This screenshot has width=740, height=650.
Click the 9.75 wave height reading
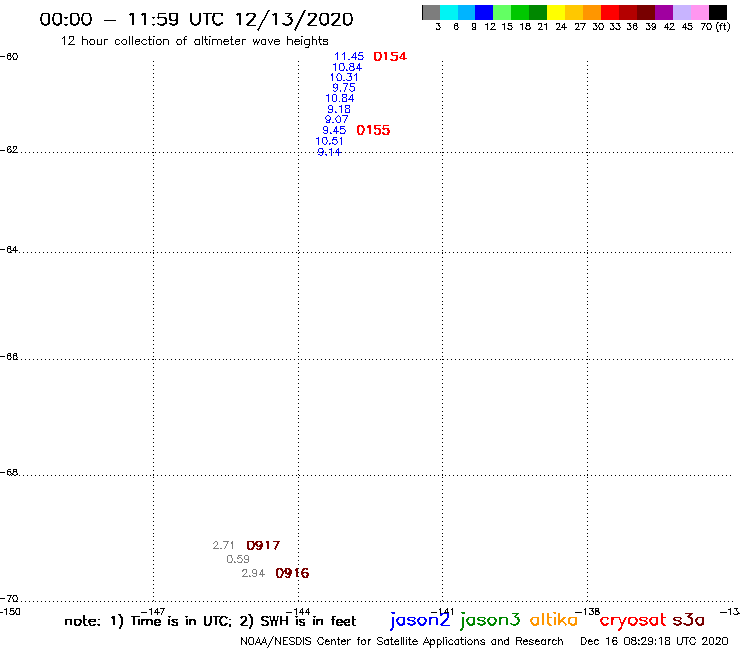[x=344, y=88]
